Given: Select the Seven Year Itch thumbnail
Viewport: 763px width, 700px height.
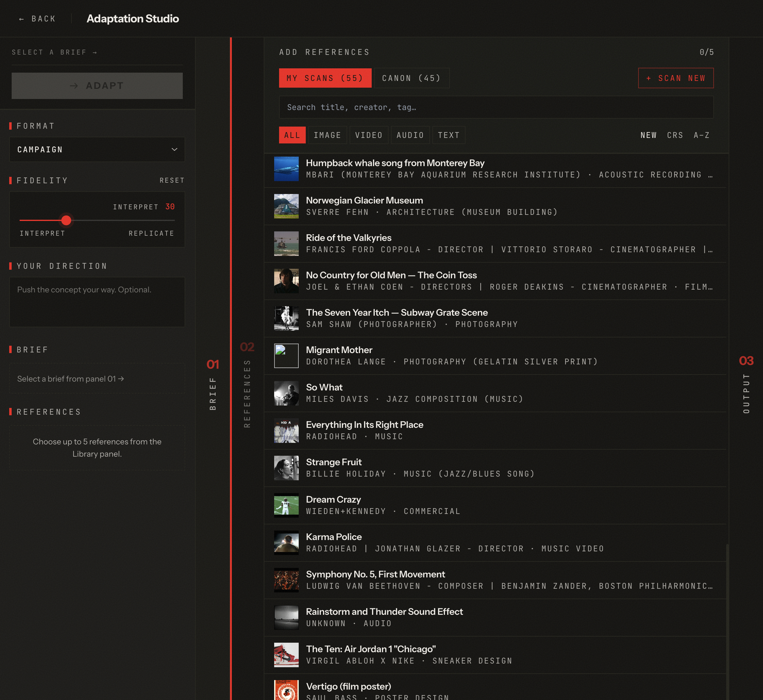Looking at the screenshot, I should point(286,318).
